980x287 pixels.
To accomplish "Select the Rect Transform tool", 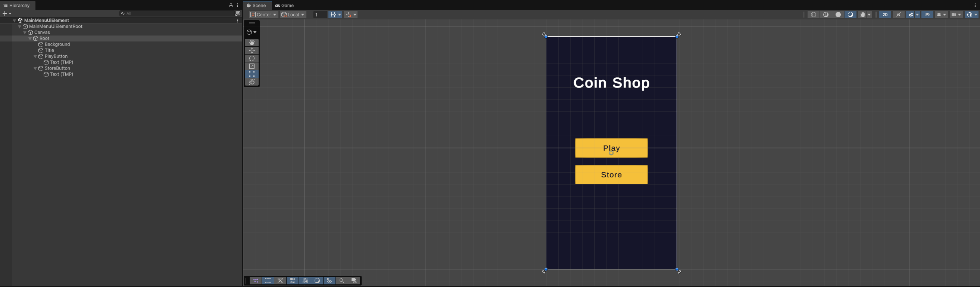I will [252, 74].
